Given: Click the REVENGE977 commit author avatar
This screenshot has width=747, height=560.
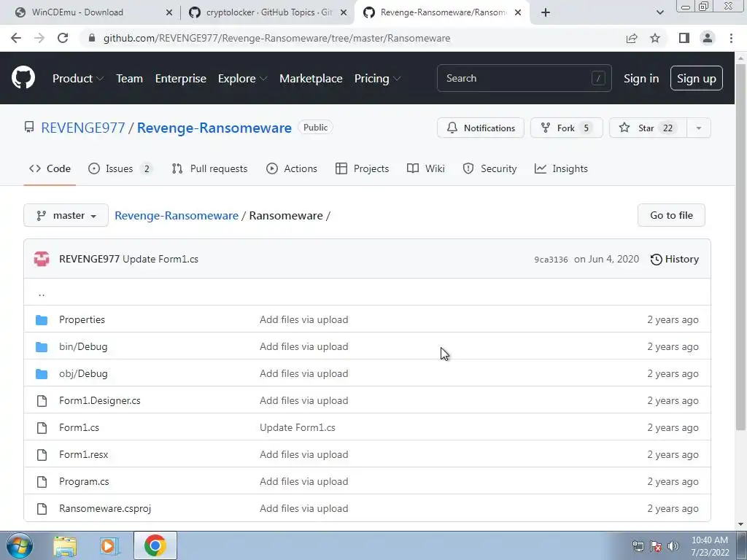Looking at the screenshot, I should pos(42,259).
